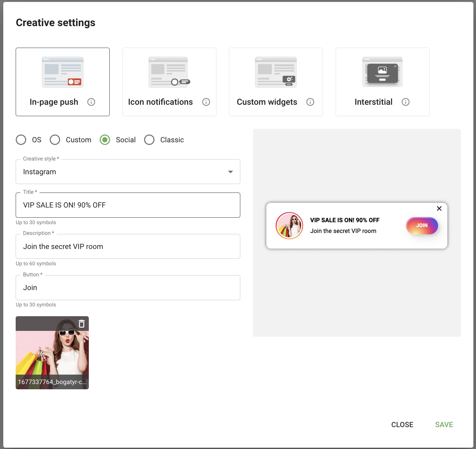Click into the Title input field
The width and height of the screenshot is (476, 449).
pos(128,205)
